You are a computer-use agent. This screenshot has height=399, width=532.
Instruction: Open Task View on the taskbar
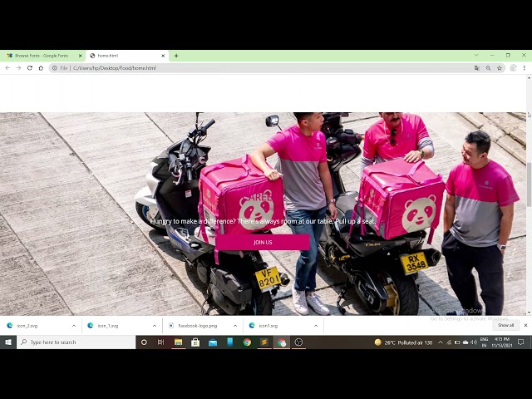click(x=160, y=342)
